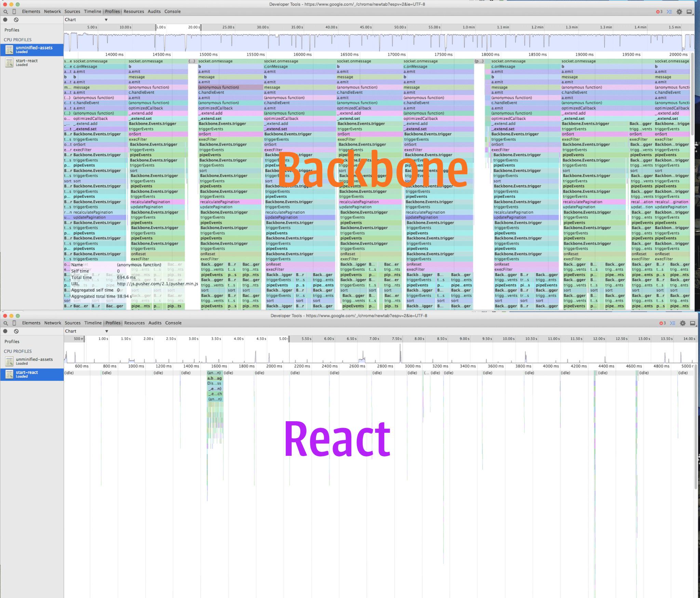Image resolution: width=700 pixels, height=598 pixels.
Task: Click Profiles heading in lower window sidebar
Action: 12,342
